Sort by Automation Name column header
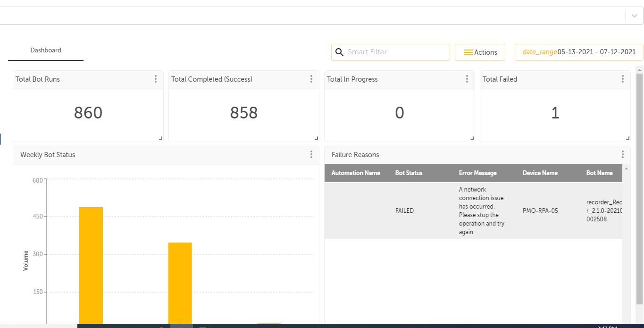Screen dimensions: 644x328 click(356, 173)
